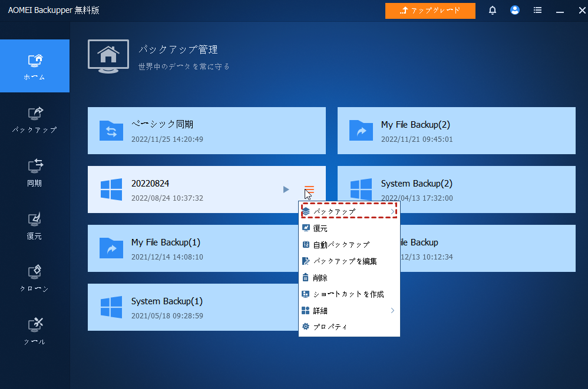Open the ホーム sidebar section
This screenshot has height=389, width=588.
(35, 66)
